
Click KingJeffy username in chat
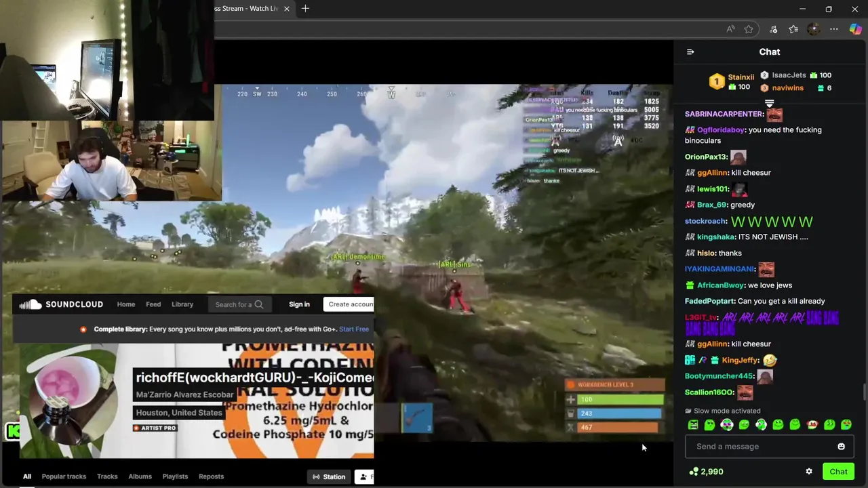point(740,361)
